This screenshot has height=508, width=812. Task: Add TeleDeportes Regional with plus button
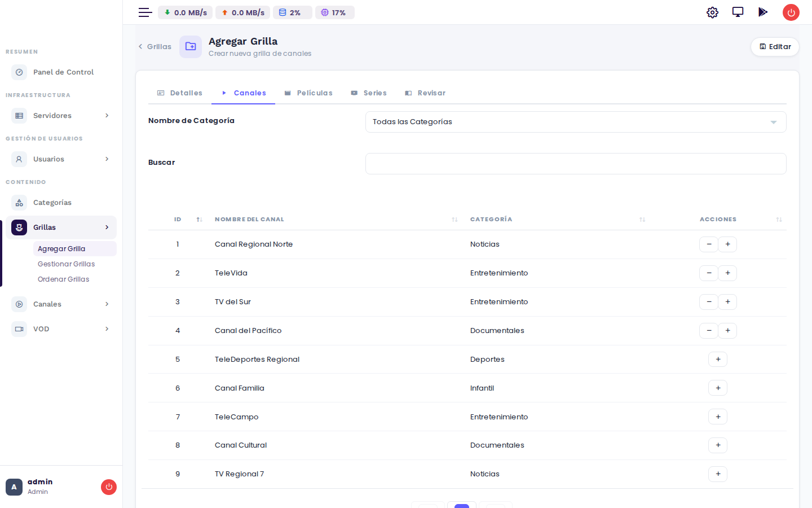[x=718, y=360]
